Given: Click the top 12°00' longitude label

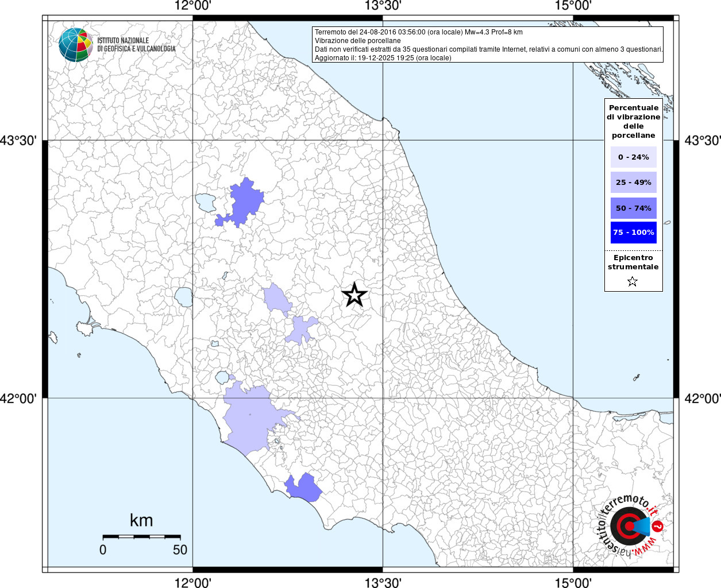Looking at the screenshot, I should 192,6.
